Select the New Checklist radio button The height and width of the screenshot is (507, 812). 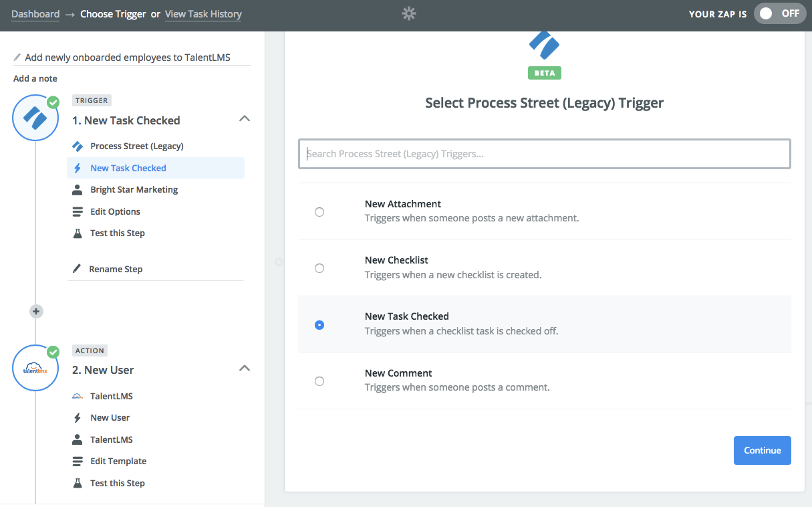(319, 268)
